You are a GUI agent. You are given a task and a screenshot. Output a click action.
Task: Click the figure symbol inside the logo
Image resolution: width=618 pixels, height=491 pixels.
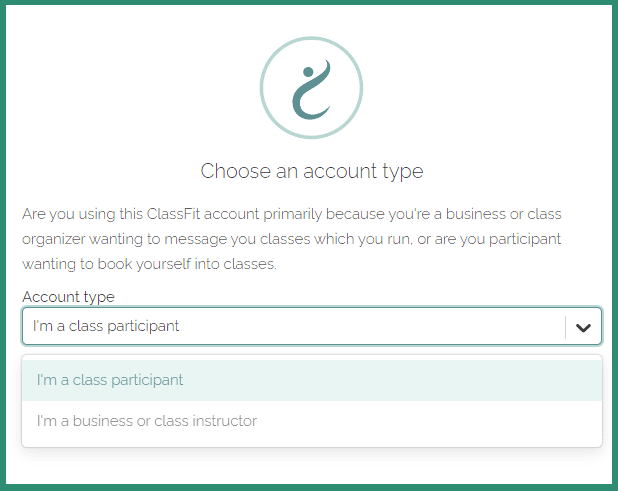(311, 92)
